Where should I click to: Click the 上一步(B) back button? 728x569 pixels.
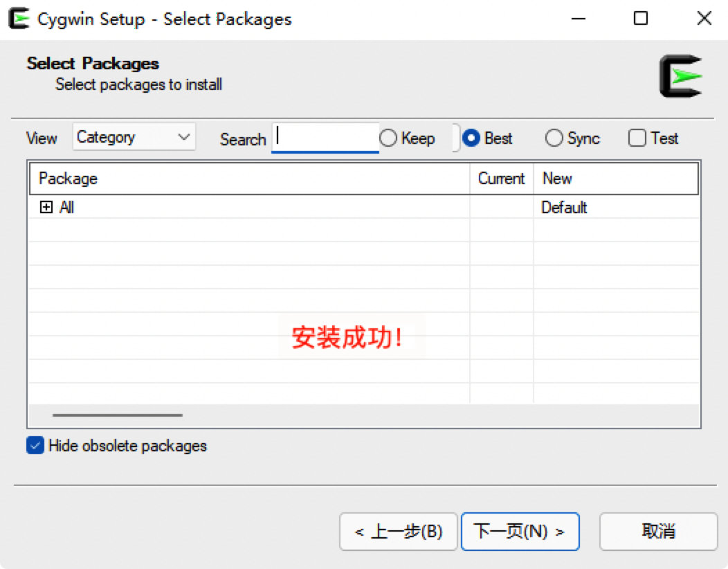point(398,532)
